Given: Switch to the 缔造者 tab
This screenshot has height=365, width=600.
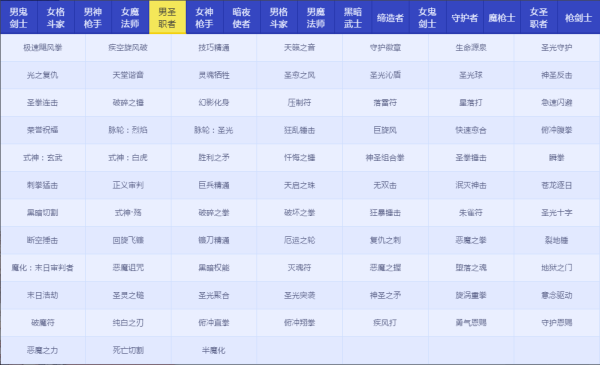Looking at the screenshot, I should coord(390,18).
